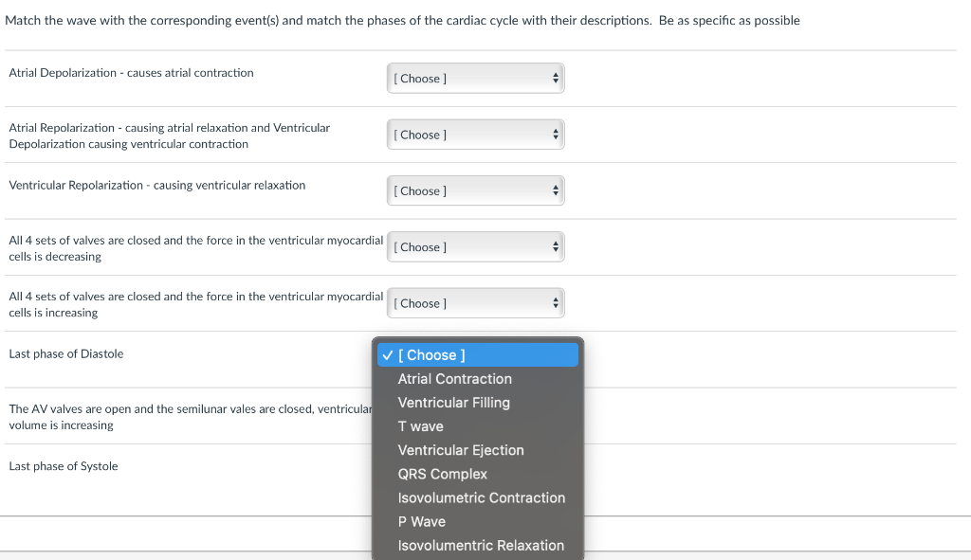Choose T wave in the dropdown list
Viewport: 971px width, 560px height.
[x=420, y=426]
